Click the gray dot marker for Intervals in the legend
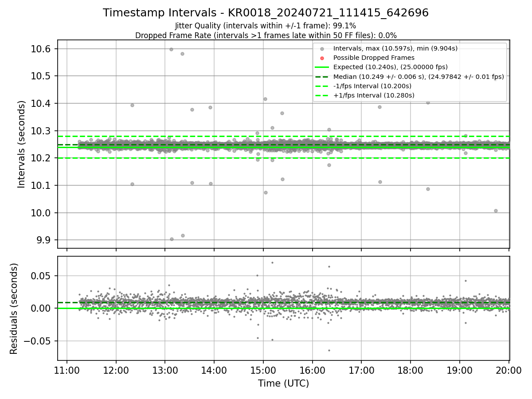This screenshot has width=532, height=399. [x=322, y=49]
